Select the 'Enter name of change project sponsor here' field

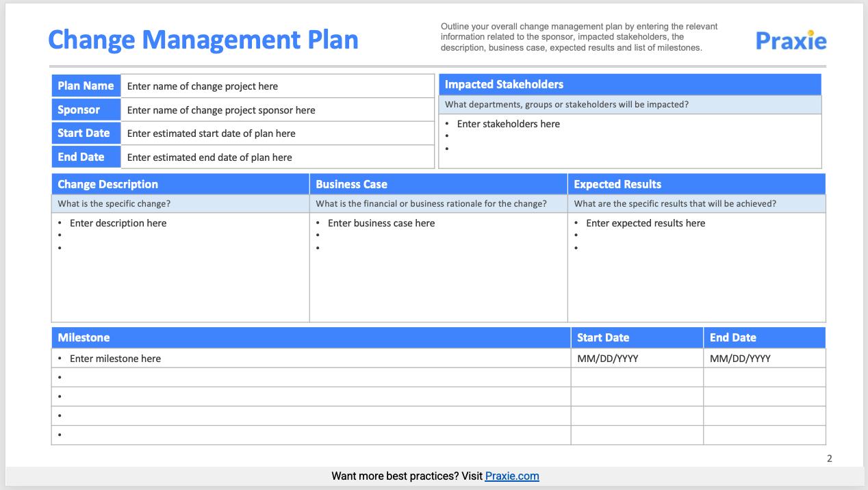coord(277,109)
